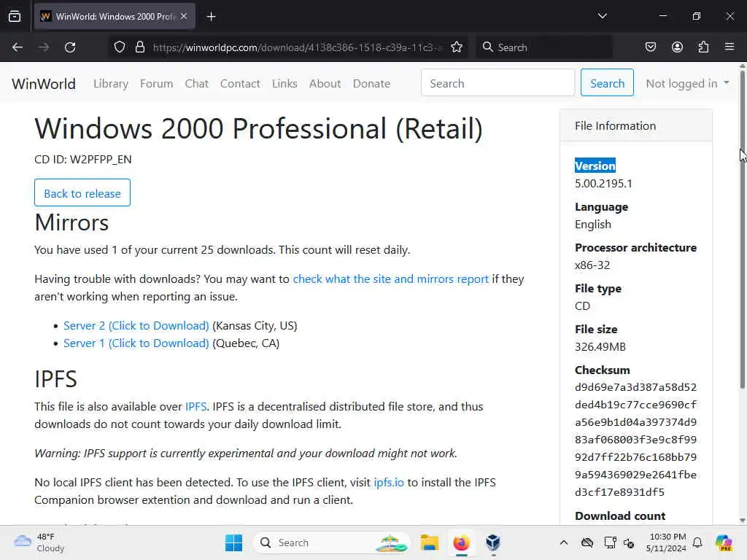Open the extensions puzzle icon
The image size is (747, 560).
pyautogui.click(x=703, y=47)
